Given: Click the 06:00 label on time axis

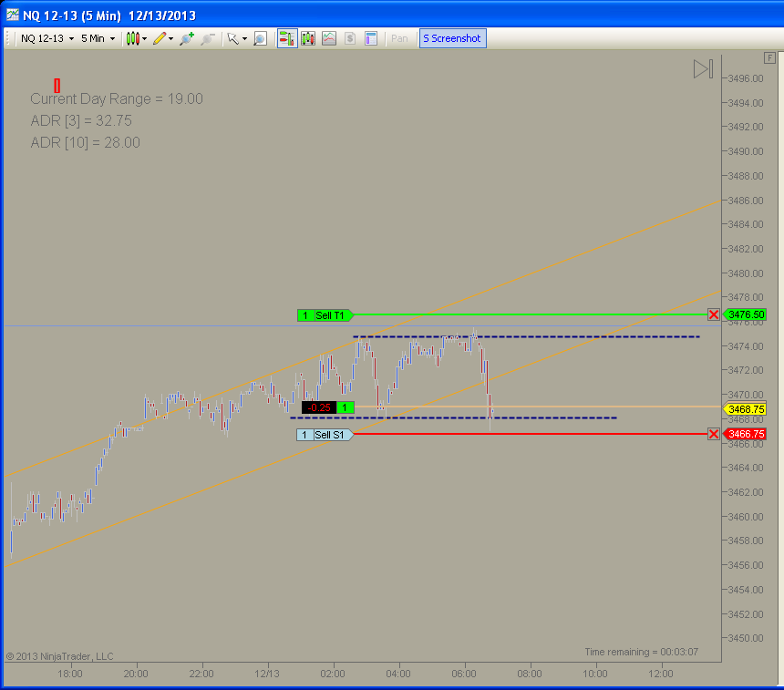Looking at the screenshot, I should [x=464, y=674].
